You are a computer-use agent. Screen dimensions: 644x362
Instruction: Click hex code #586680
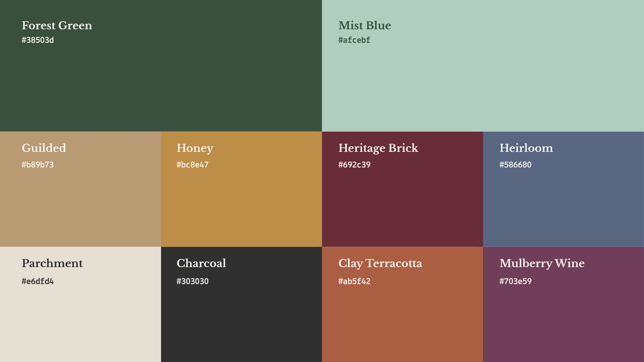(515, 165)
